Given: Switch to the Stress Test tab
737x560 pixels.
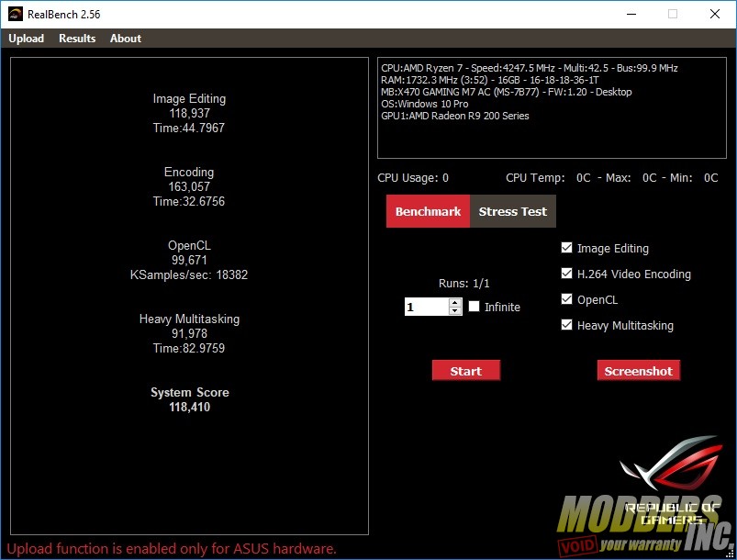Looking at the screenshot, I should click(x=512, y=211).
